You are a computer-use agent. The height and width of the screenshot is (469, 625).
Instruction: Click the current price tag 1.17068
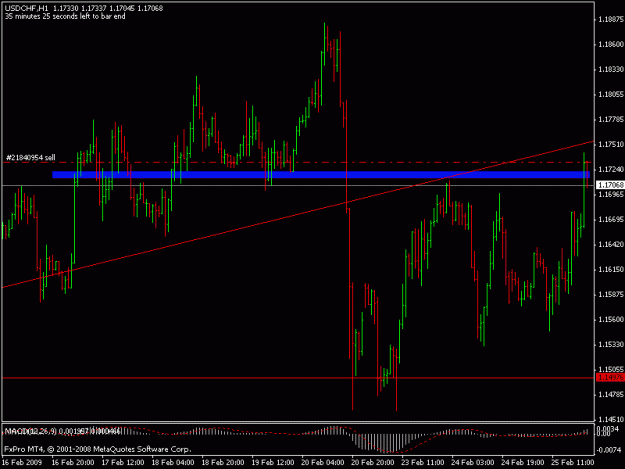tap(610, 185)
